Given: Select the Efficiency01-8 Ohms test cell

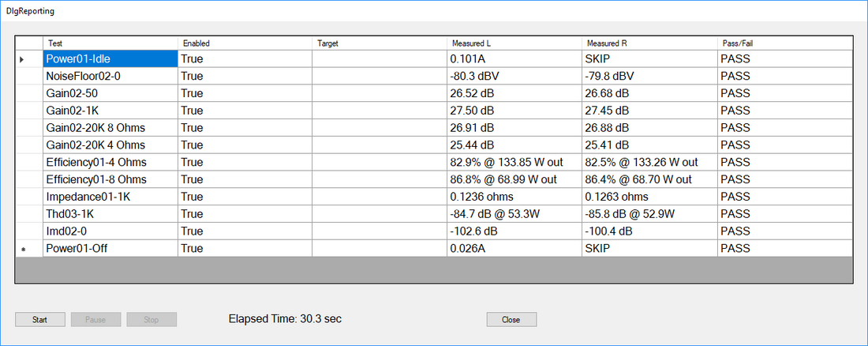Looking at the screenshot, I should (x=110, y=179).
